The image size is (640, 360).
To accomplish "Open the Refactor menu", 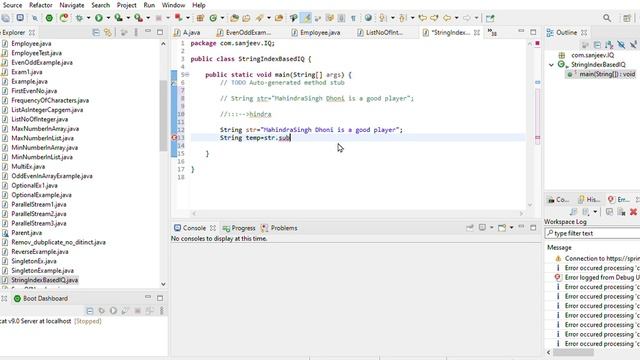I will [41, 5].
